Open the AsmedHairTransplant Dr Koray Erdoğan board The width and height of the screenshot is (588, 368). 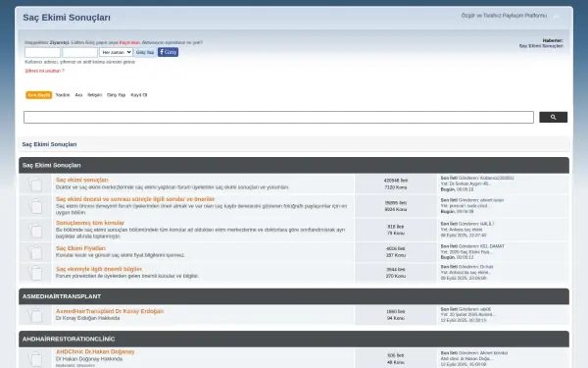(110, 311)
